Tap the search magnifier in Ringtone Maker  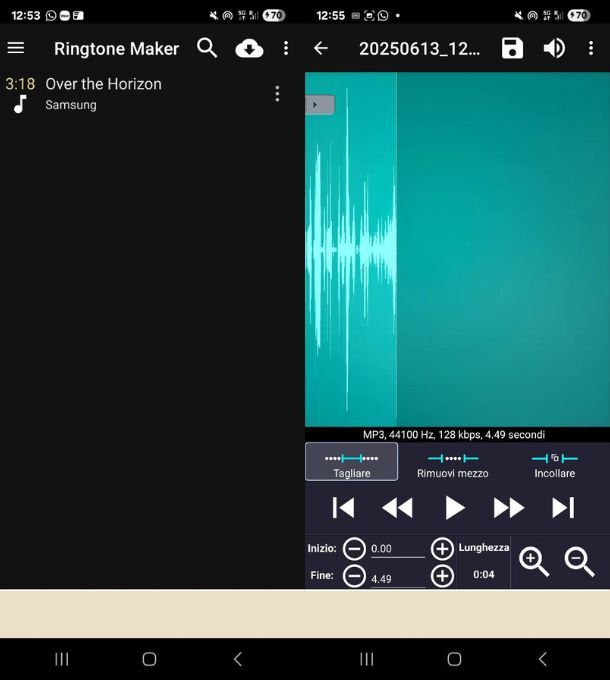[x=207, y=48]
